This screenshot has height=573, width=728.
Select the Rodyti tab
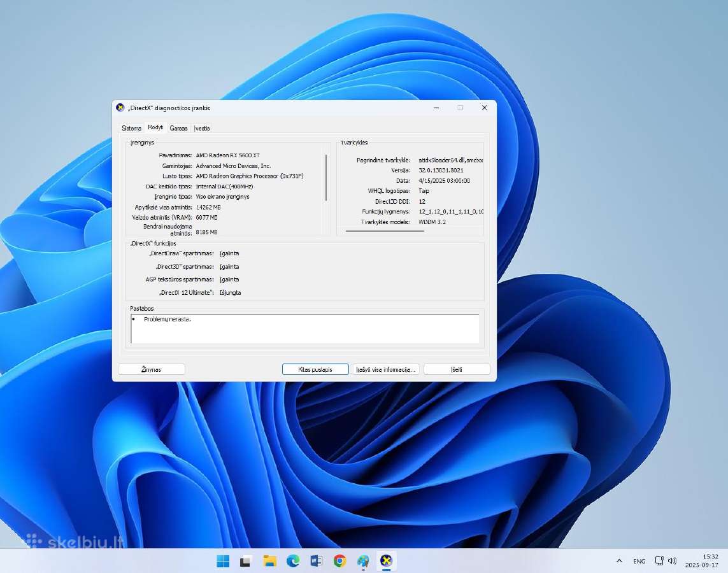[x=155, y=127]
